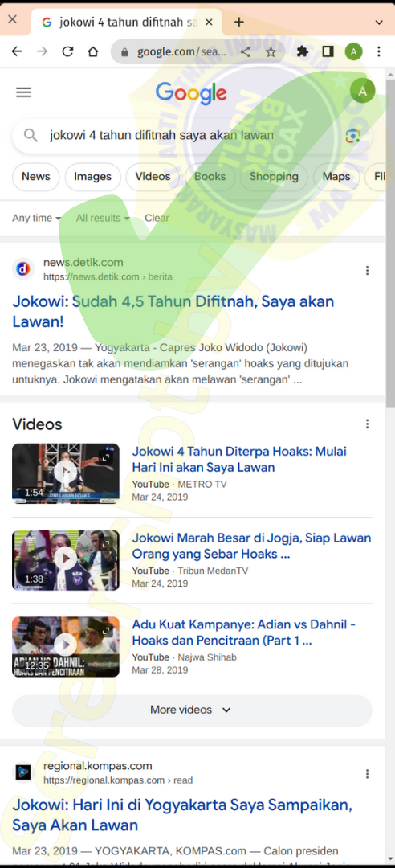
Task: Open the Google hamburger menu
Action: (x=23, y=92)
